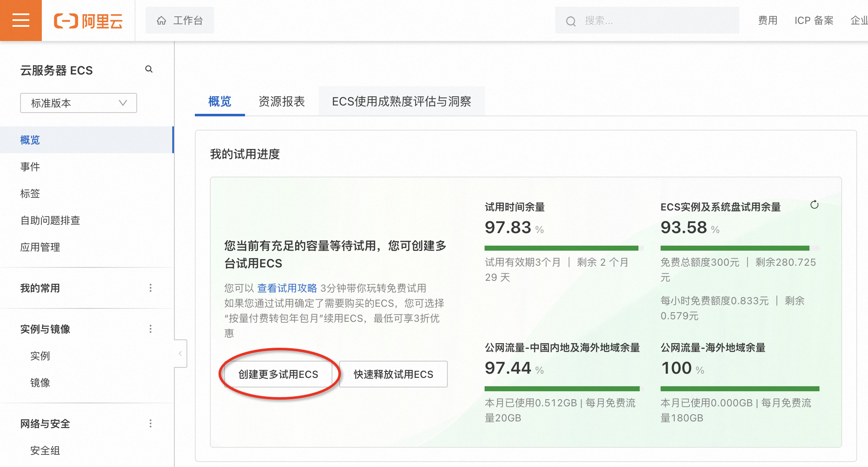Switch to the 资源报表 tab
The width and height of the screenshot is (868, 467).
pyautogui.click(x=282, y=101)
